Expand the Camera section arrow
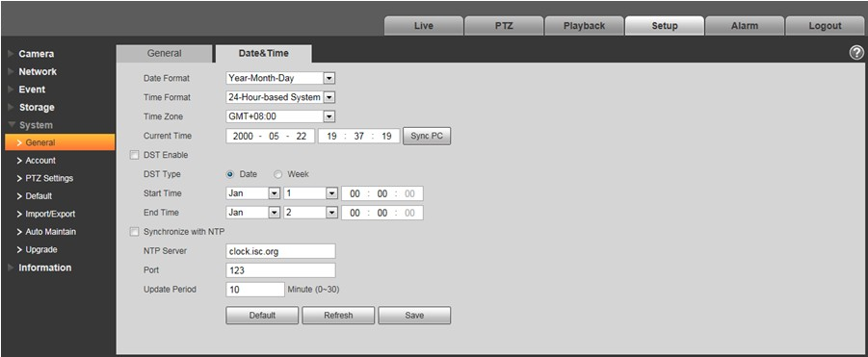This screenshot has width=868, height=357. (x=11, y=54)
